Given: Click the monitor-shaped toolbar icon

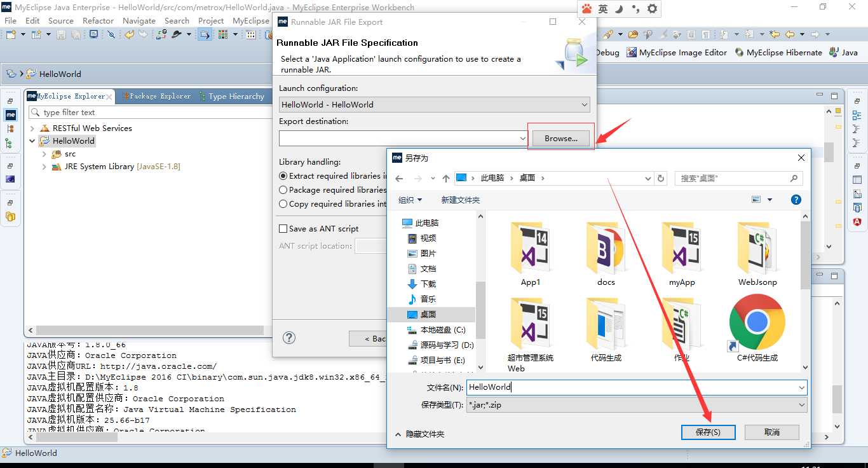Looking at the screenshot, I should [x=94, y=34].
